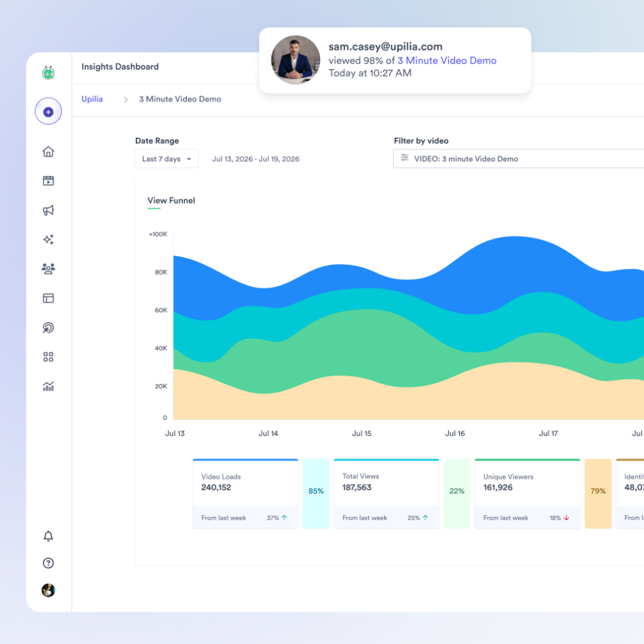Click the green chart area layer
The width and height of the screenshot is (644, 644).
pyautogui.click(x=365, y=345)
